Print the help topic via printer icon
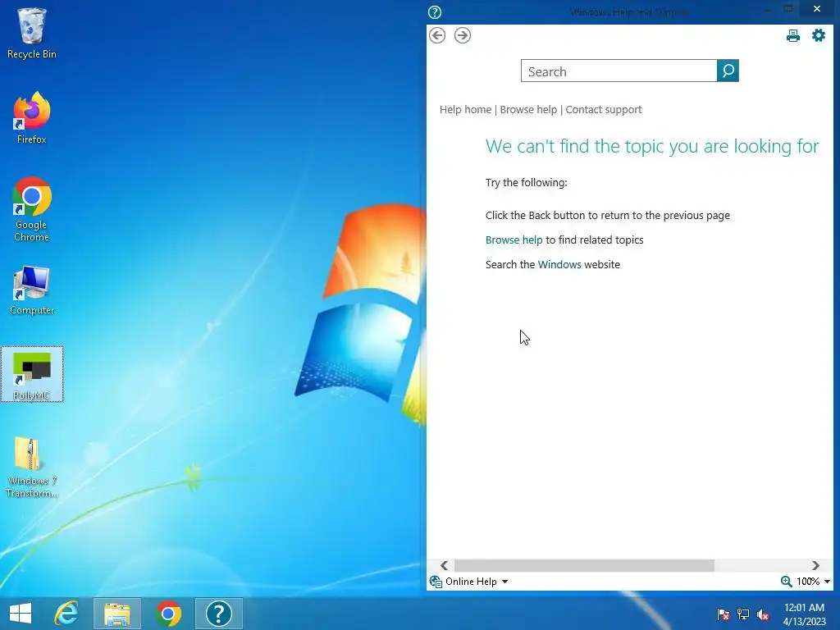Screen dimensions: 840x630 [793, 36]
